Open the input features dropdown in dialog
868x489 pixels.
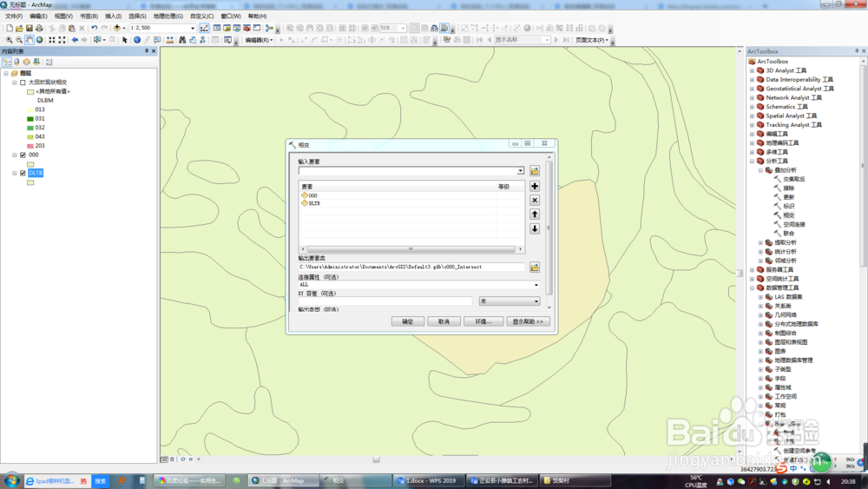520,171
